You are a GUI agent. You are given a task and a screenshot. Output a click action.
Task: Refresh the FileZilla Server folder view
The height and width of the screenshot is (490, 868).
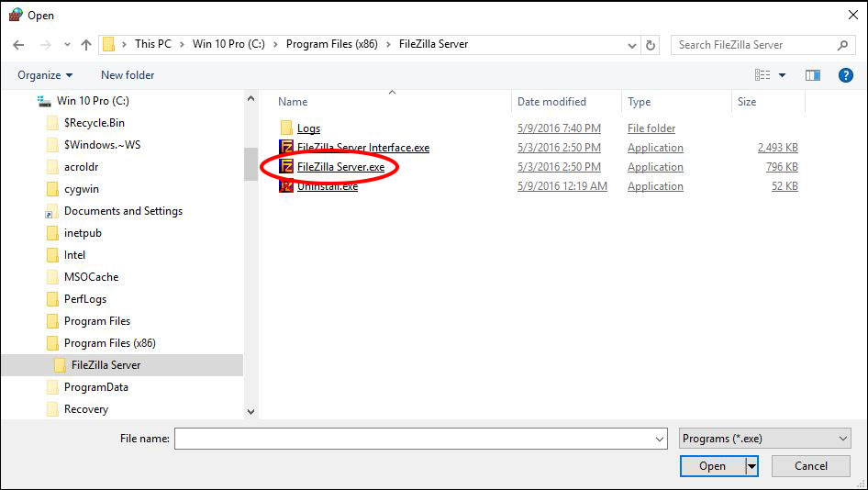click(651, 45)
